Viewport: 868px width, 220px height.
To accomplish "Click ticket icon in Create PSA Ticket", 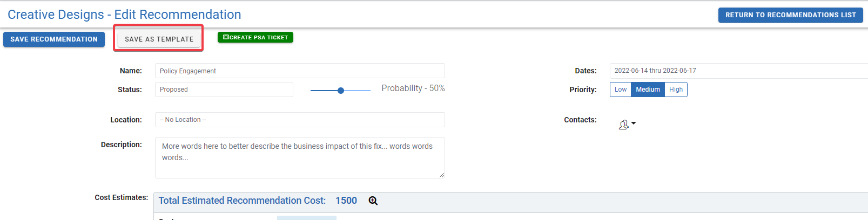I will pyautogui.click(x=226, y=37).
